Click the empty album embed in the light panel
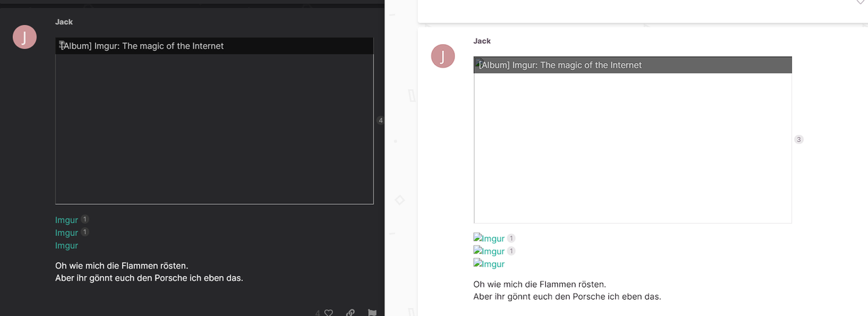 coord(633,148)
